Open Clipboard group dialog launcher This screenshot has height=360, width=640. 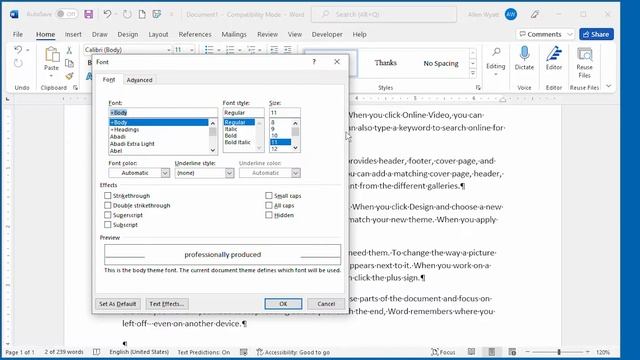(76, 87)
